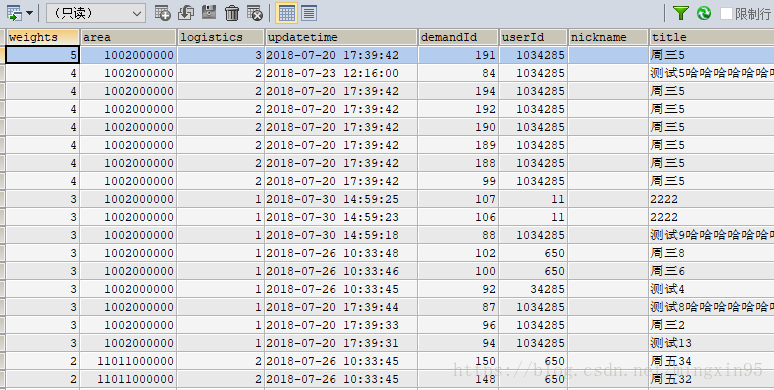Select demandId cell 96

pos(458,325)
